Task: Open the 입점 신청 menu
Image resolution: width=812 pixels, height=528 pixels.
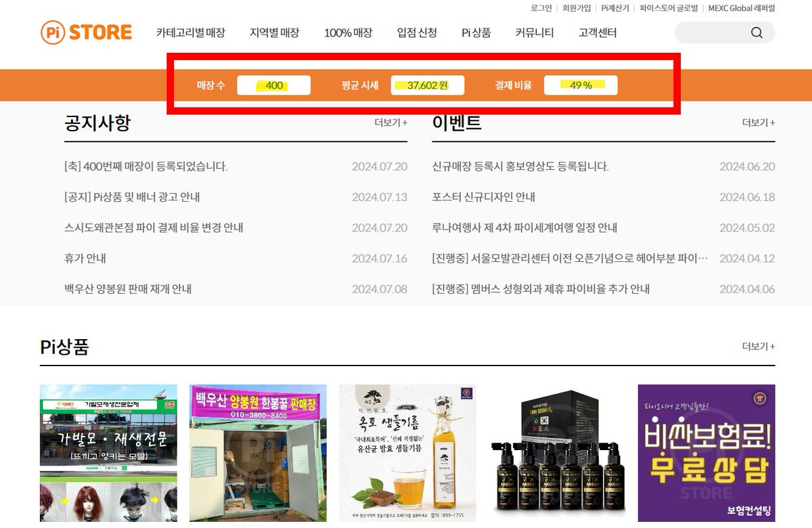Action: [x=417, y=32]
